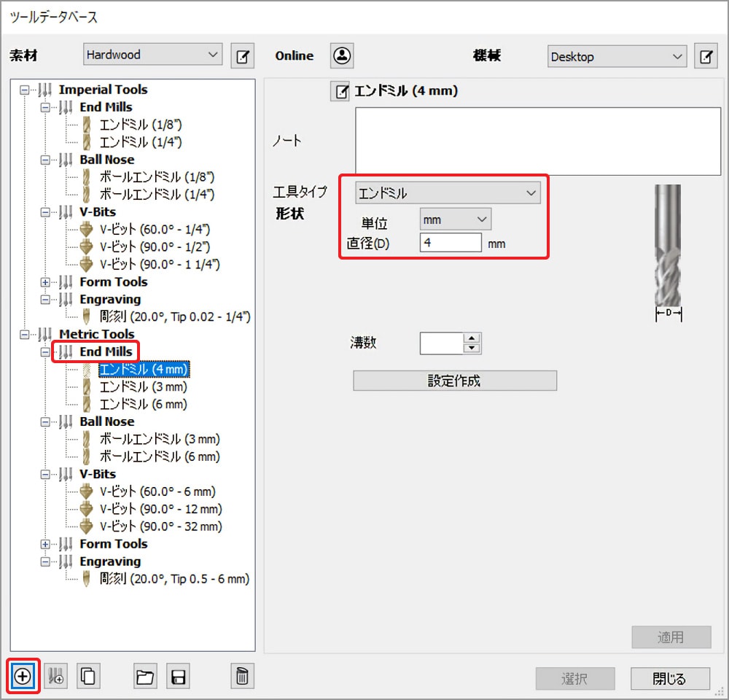The height and width of the screenshot is (700, 729).
Task: Click the rename tool icon beside エンドミル (4 mm)
Action: point(340,91)
